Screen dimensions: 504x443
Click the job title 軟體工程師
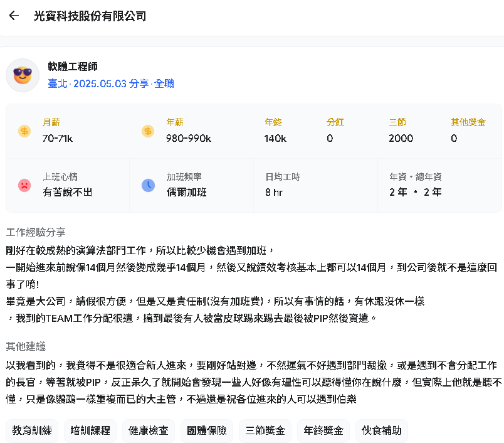coord(73,67)
